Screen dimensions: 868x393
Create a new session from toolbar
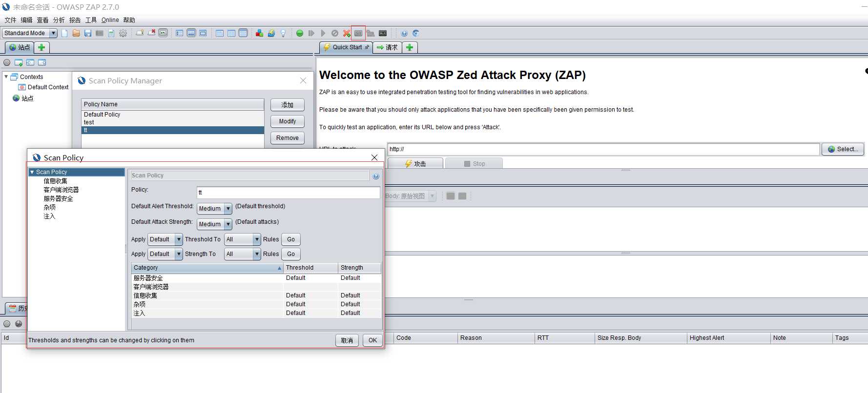coord(64,33)
